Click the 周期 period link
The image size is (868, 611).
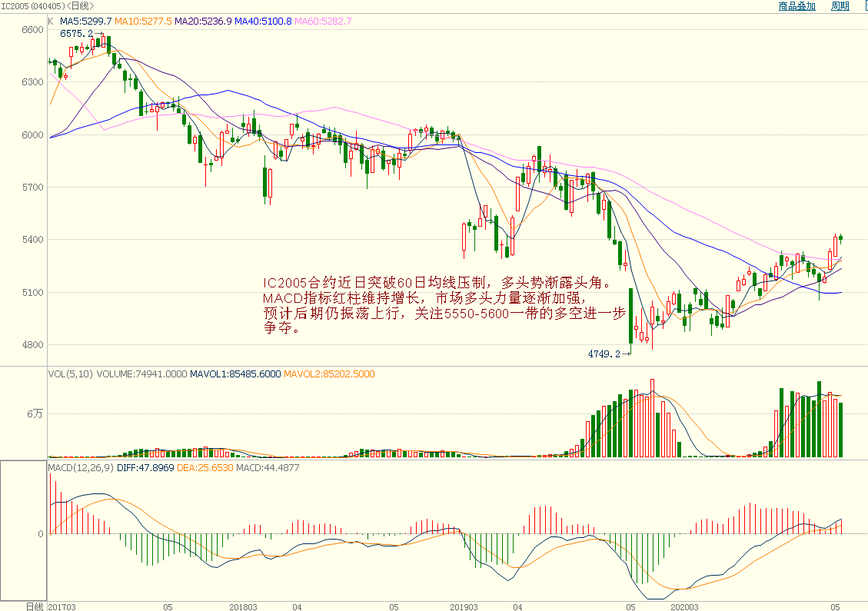pyautogui.click(x=840, y=6)
